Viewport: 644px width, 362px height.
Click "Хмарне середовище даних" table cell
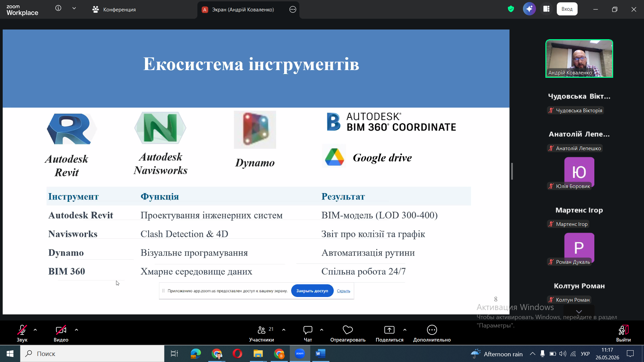[196, 271]
